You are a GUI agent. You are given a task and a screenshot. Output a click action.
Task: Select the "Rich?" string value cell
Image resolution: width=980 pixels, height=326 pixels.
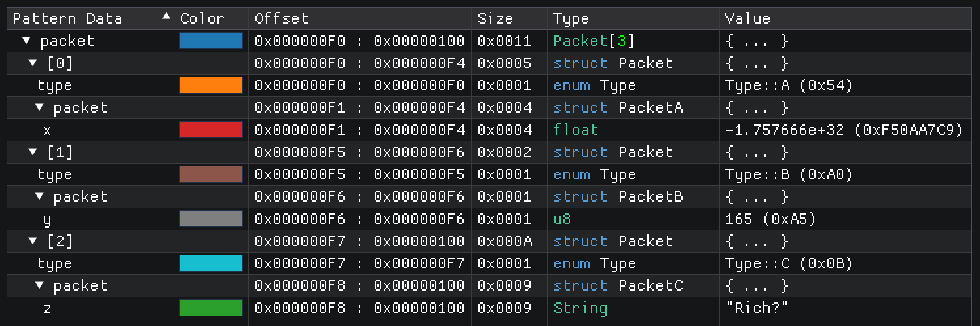tap(757, 308)
